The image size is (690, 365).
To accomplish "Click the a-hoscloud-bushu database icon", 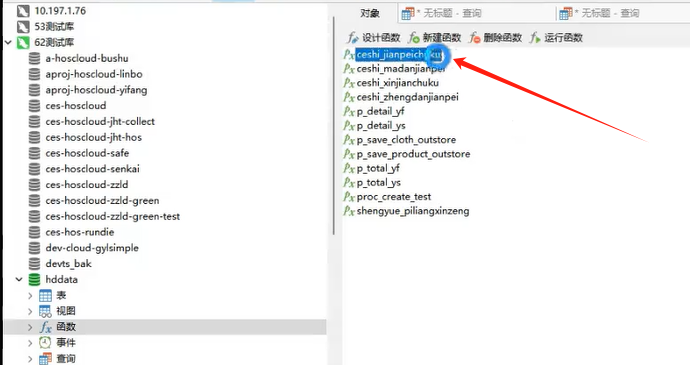I will pos(34,59).
